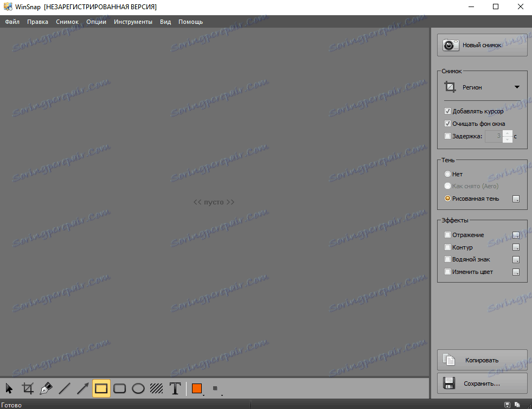The image size is (532, 409).
Task: Open Изменить цвет settings button
Action: (516, 272)
